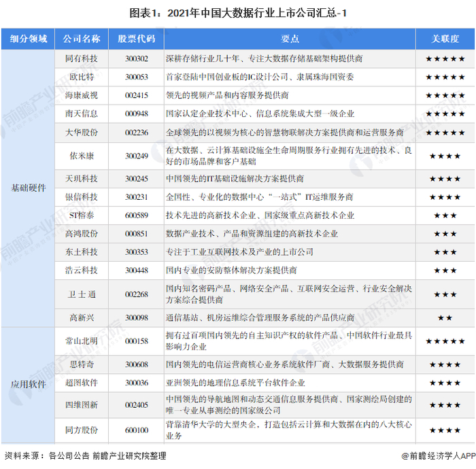Select stock code 300448
The image size is (476, 469).
pos(136,271)
